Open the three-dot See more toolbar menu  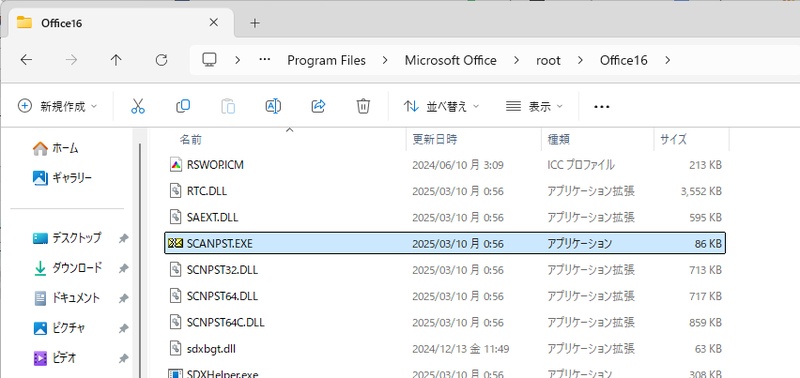tap(602, 107)
